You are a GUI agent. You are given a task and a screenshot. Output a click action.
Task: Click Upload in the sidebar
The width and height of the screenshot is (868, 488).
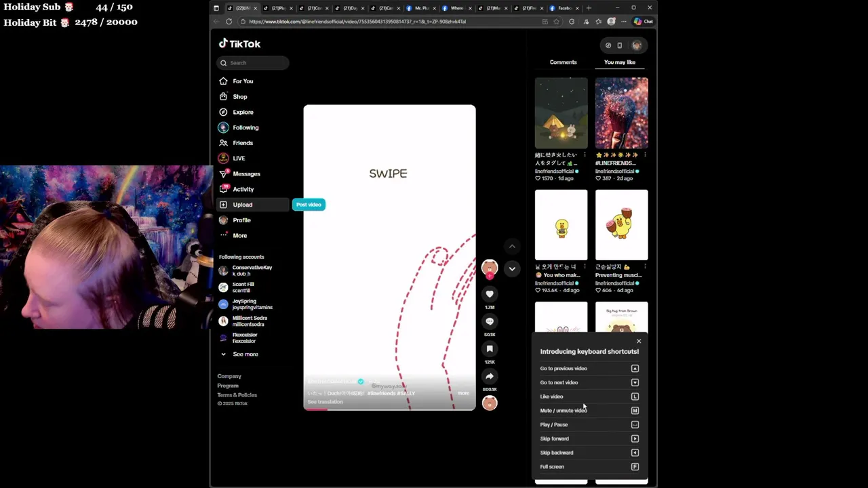pyautogui.click(x=252, y=205)
